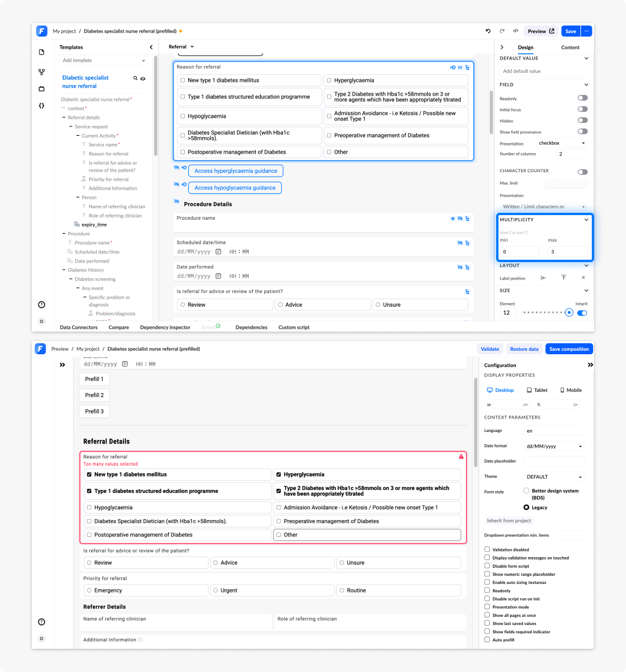Open the Data Connectors tab

coord(79,328)
